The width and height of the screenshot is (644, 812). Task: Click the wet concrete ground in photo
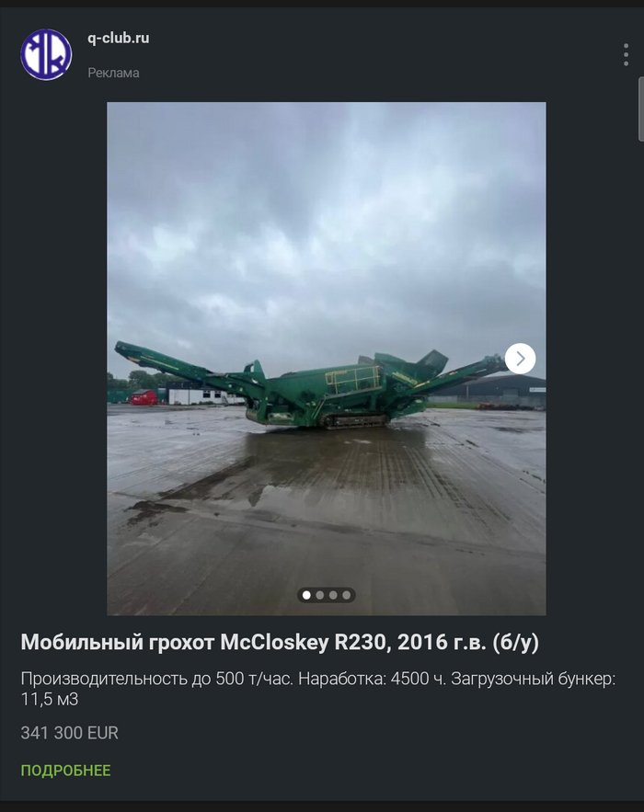pyautogui.click(x=327, y=518)
